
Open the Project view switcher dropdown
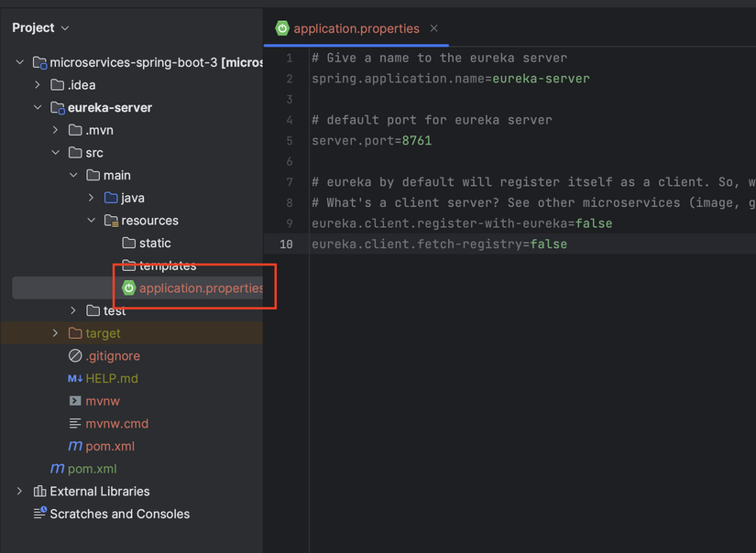click(x=65, y=27)
